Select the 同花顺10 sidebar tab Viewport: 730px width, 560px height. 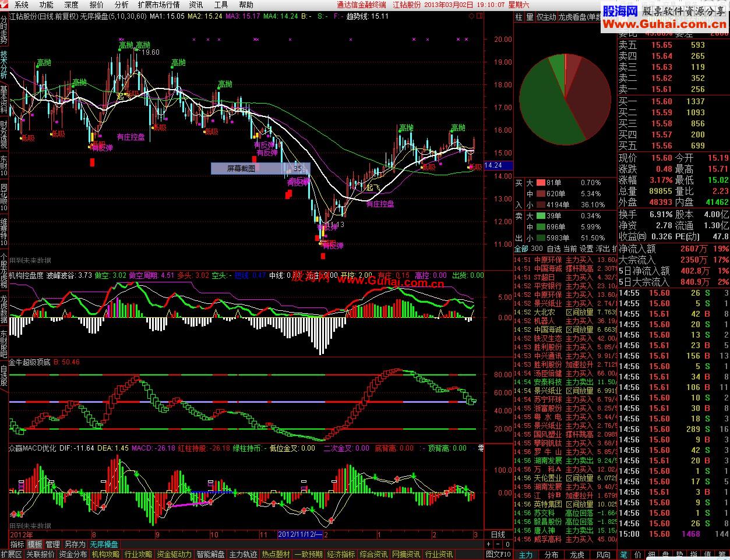click(x=4, y=197)
